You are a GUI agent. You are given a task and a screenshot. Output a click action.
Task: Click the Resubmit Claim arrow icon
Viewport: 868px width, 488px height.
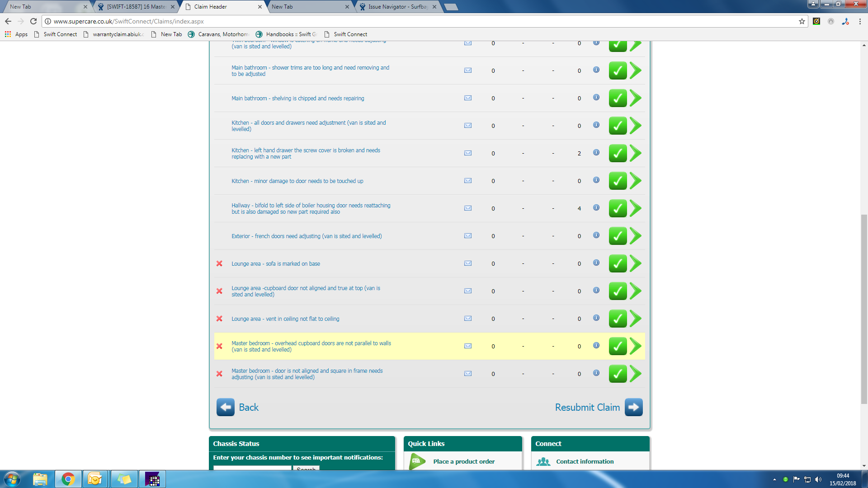tap(633, 407)
